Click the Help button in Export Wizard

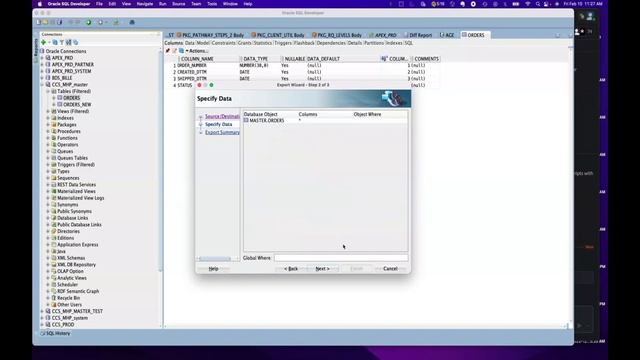(213, 269)
